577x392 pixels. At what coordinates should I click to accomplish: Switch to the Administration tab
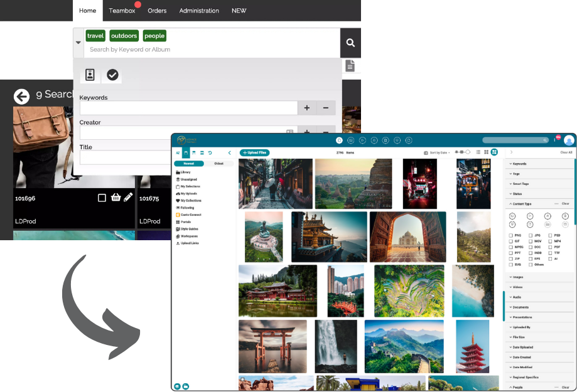[x=199, y=11]
